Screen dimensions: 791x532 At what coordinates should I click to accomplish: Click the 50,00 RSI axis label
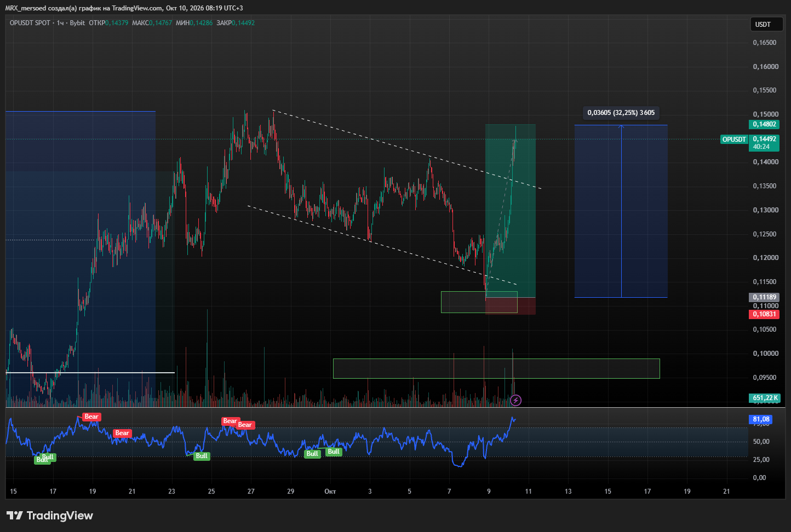tap(761, 442)
